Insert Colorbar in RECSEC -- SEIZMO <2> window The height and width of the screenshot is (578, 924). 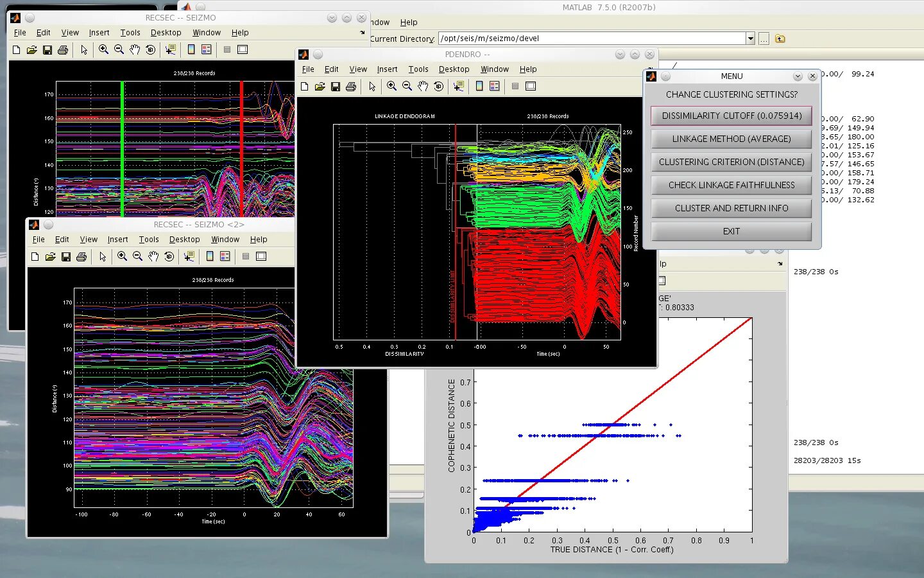[210, 256]
